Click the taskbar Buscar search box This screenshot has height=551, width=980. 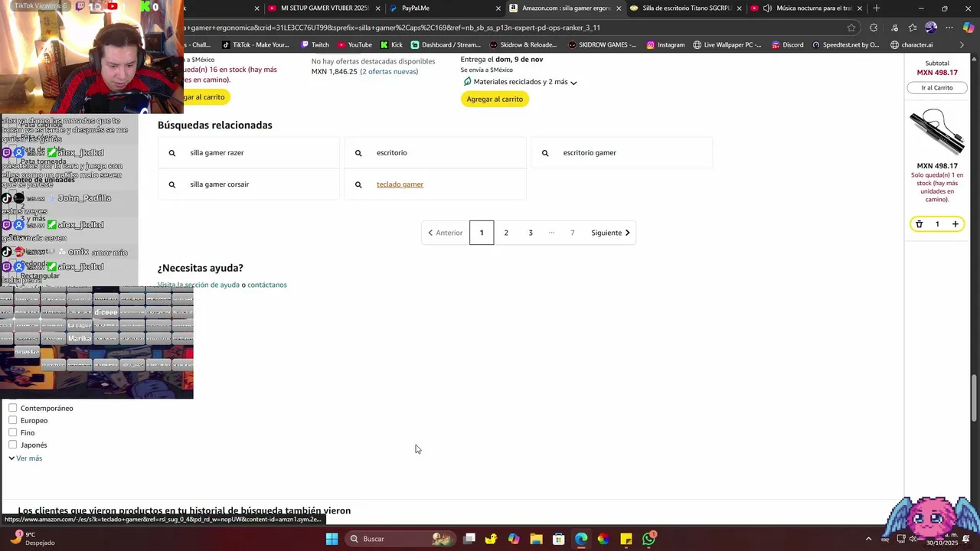[401, 539]
